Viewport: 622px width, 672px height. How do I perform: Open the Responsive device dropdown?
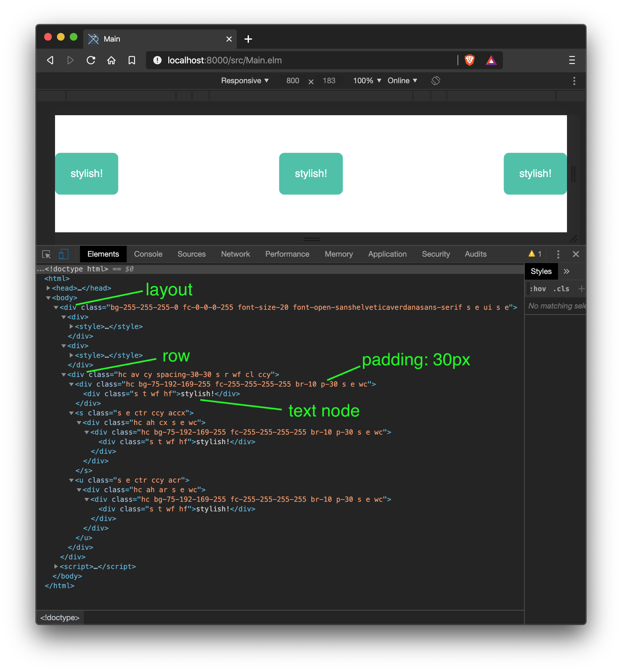tap(245, 80)
